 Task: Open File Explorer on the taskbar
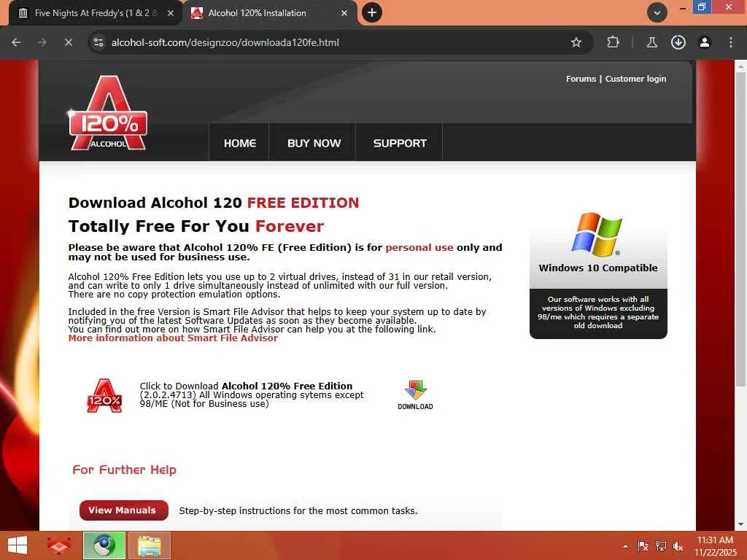(149, 545)
